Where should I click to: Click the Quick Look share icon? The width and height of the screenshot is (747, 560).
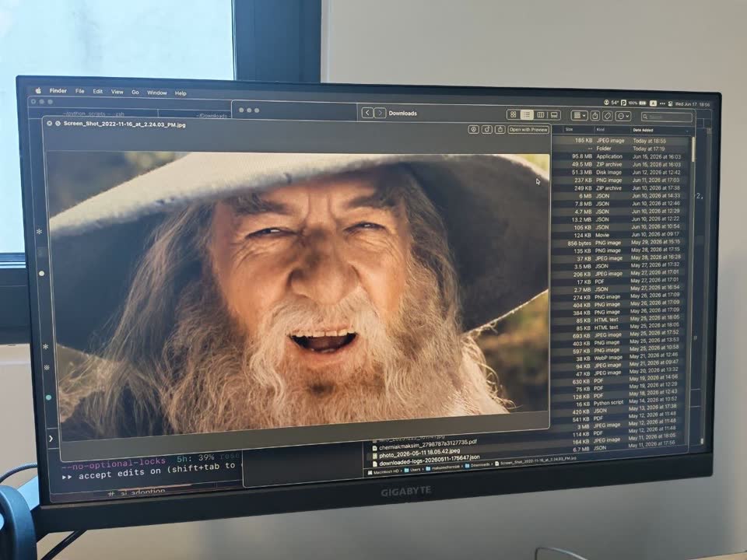tap(500, 130)
